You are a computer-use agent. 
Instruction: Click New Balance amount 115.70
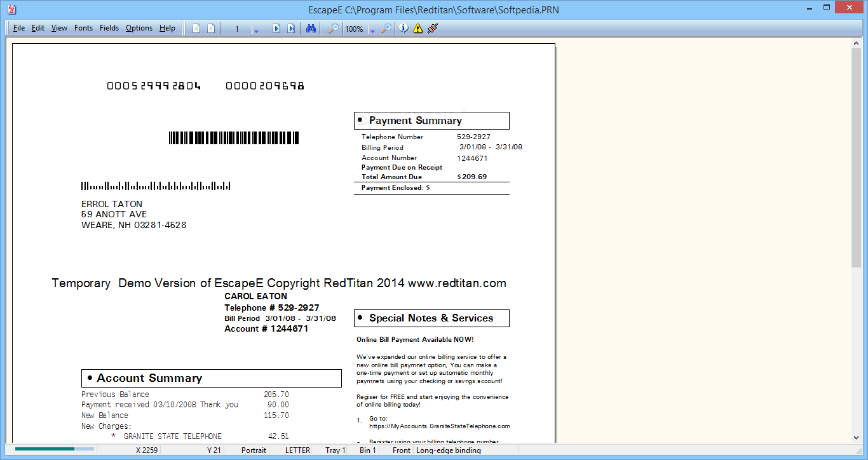tap(276, 416)
